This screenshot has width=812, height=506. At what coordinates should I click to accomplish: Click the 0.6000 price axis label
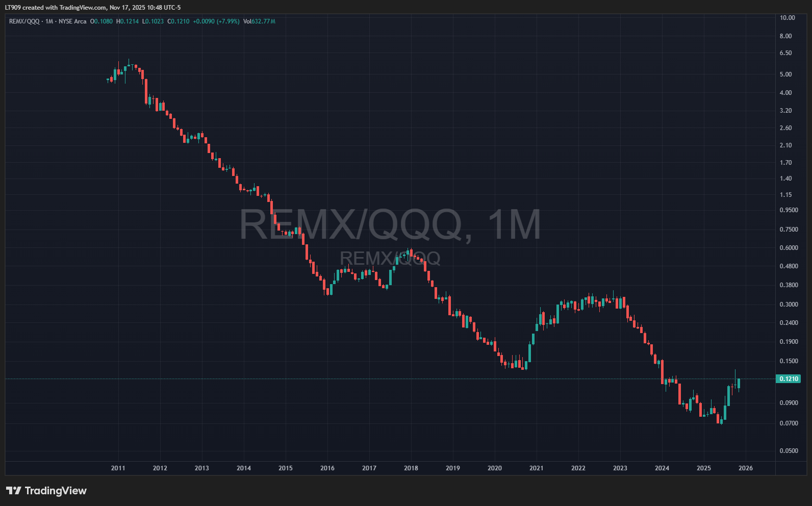click(789, 248)
